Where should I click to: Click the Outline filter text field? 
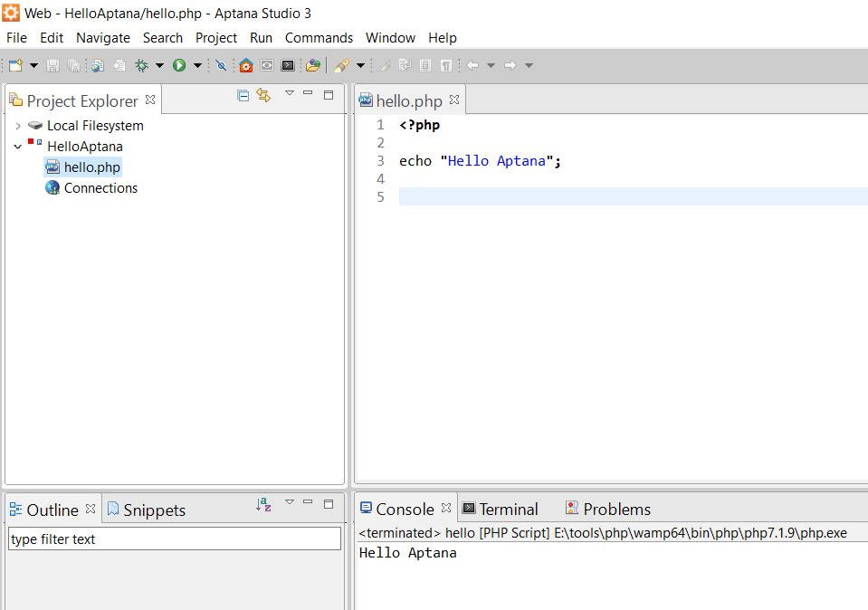pyautogui.click(x=175, y=539)
